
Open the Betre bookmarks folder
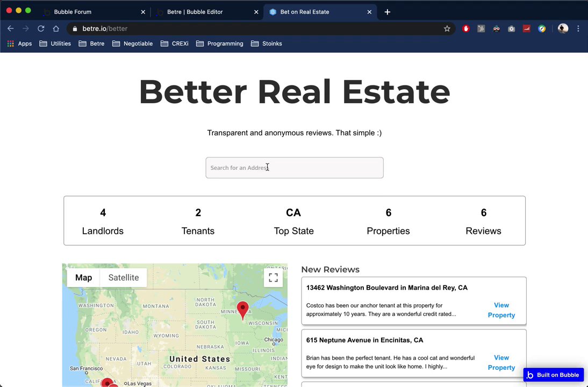click(x=91, y=44)
